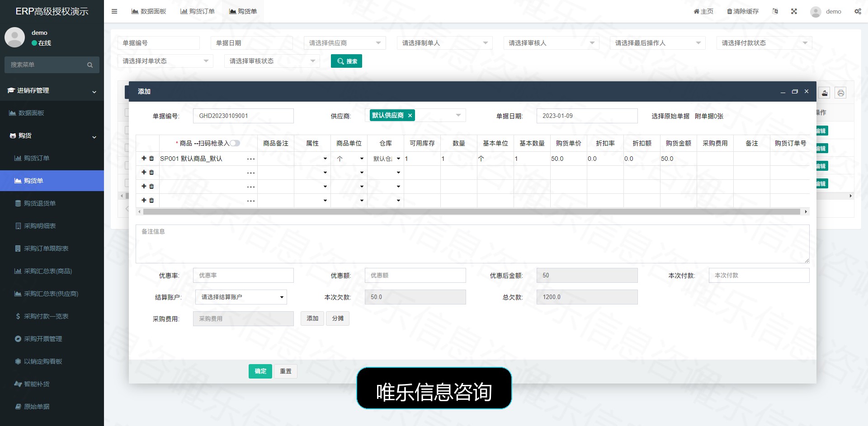
Task: Click 添加 next to 采购费用
Action: [x=312, y=318]
